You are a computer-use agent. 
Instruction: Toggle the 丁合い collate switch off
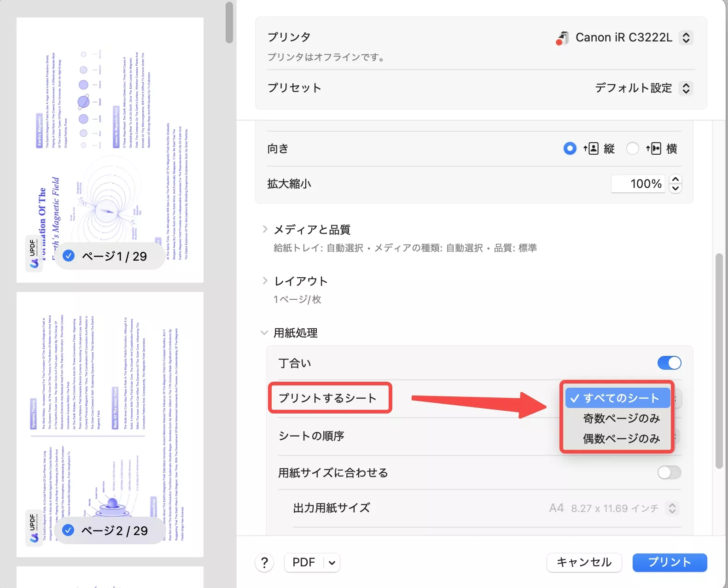coord(669,363)
